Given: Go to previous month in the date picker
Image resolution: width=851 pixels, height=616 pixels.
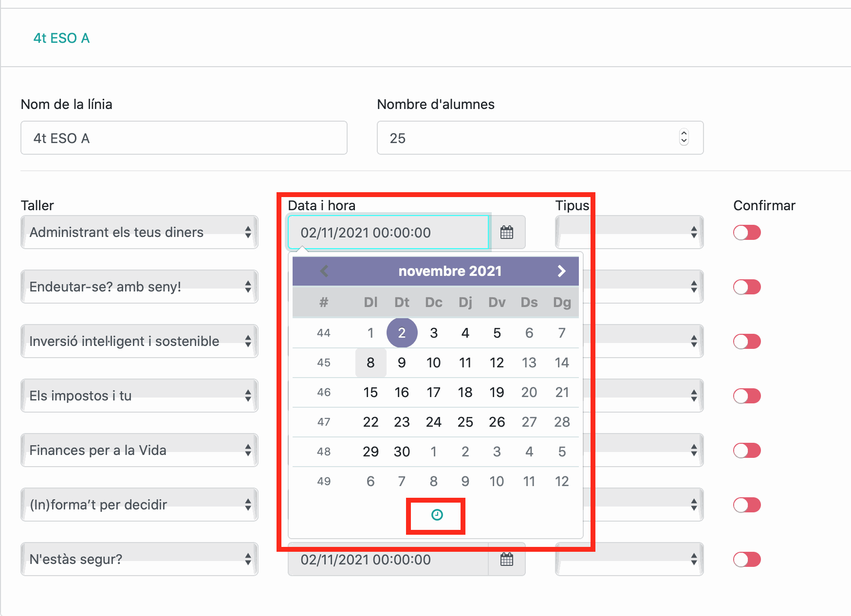Looking at the screenshot, I should point(324,271).
